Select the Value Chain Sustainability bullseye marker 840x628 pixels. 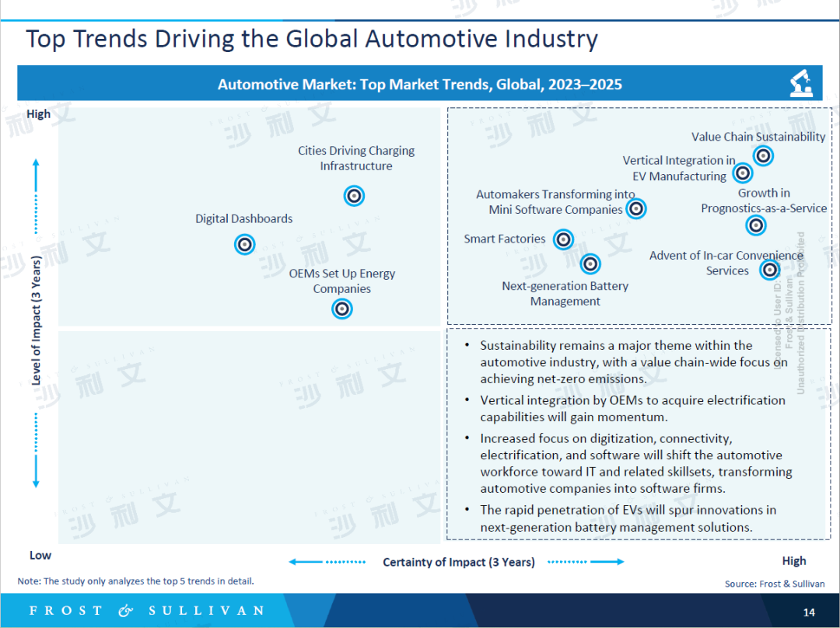click(763, 156)
